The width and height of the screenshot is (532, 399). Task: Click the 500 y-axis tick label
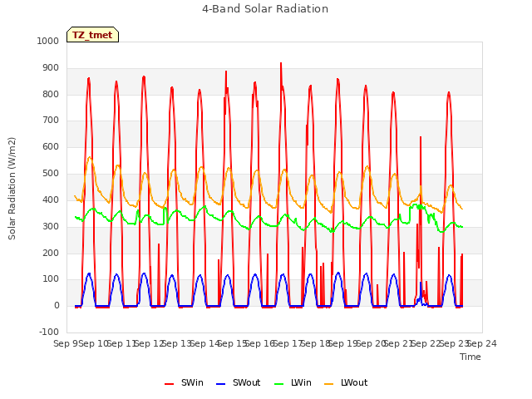51,173
